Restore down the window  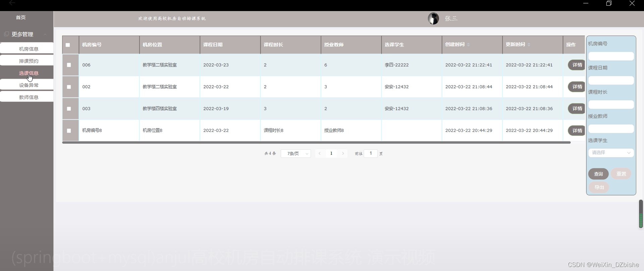(609, 3)
